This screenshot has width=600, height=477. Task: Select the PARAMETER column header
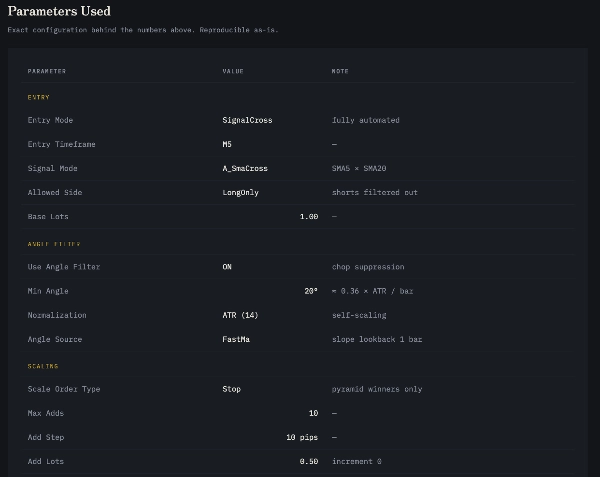coord(47,71)
